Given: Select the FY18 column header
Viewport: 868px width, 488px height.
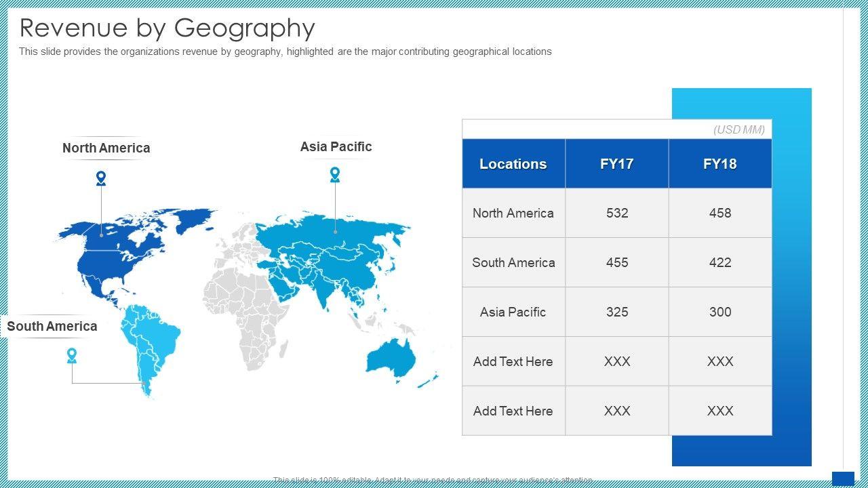Looking at the screenshot, I should pos(719,164).
